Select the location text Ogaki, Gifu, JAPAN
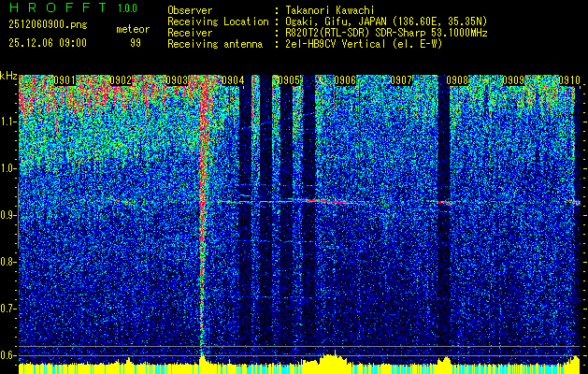This screenshot has height=374, width=588. pos(336,22)
